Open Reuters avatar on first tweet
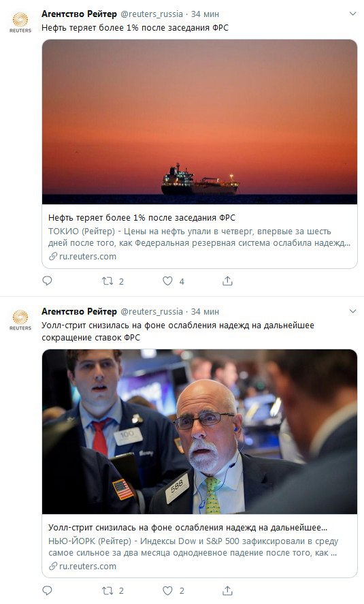Screen dimensions: 364x604 click(x=20, y=22)
